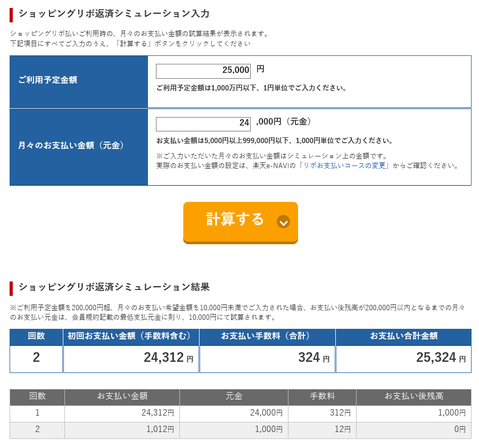Click the お支払い手数料（合計） column header
The image size is (479, 448).
point(267,337)
